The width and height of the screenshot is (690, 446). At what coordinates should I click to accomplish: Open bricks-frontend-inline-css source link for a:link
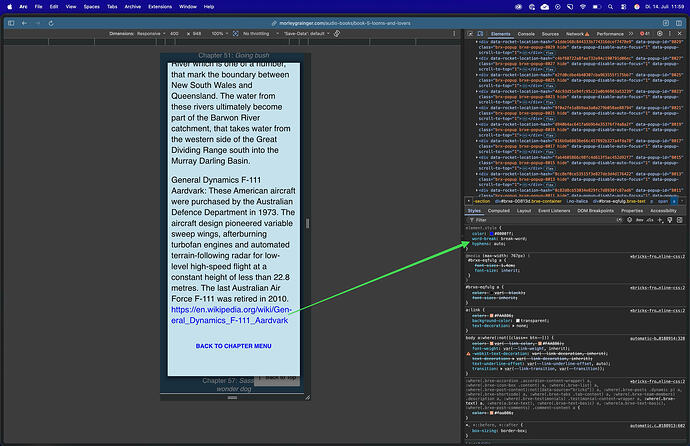point(657,311)
